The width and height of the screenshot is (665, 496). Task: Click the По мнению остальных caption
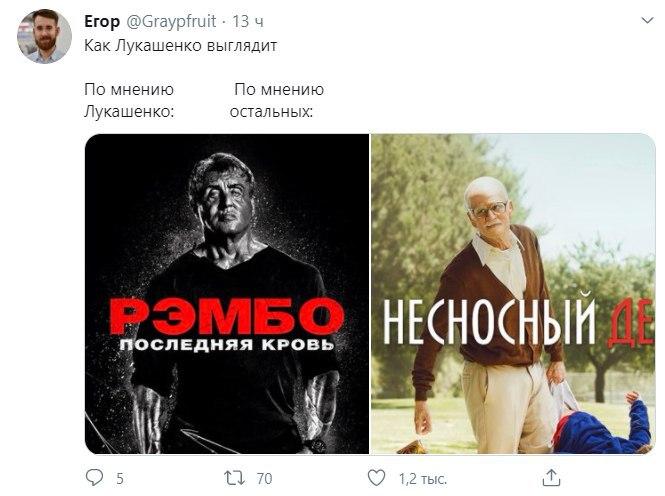[x=277, y=100]
